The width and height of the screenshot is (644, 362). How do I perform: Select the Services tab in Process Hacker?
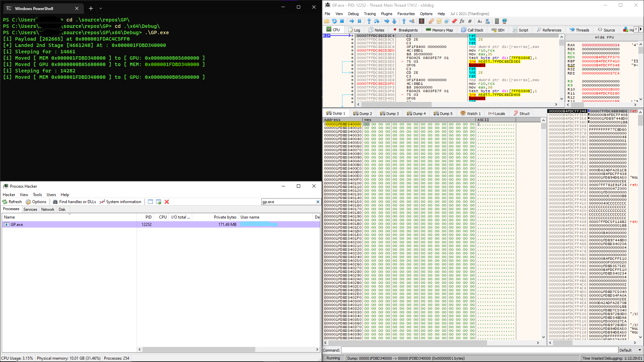30,209
